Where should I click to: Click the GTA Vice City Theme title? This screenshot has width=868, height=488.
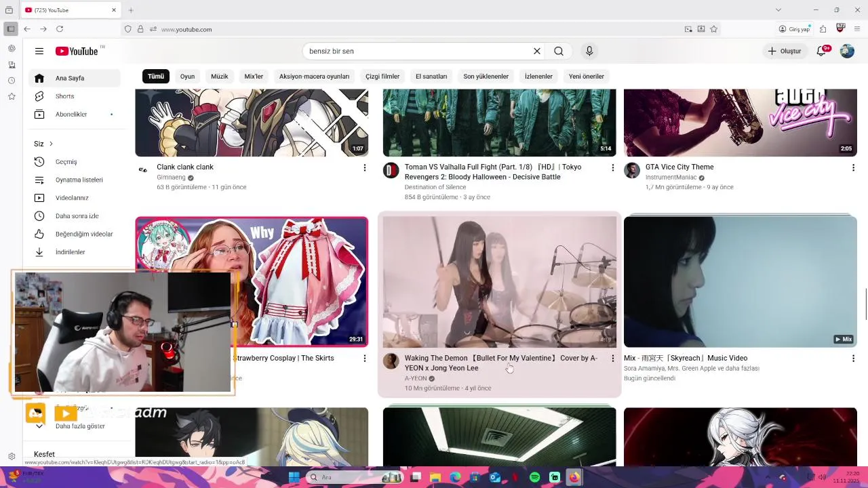point(679,167)
